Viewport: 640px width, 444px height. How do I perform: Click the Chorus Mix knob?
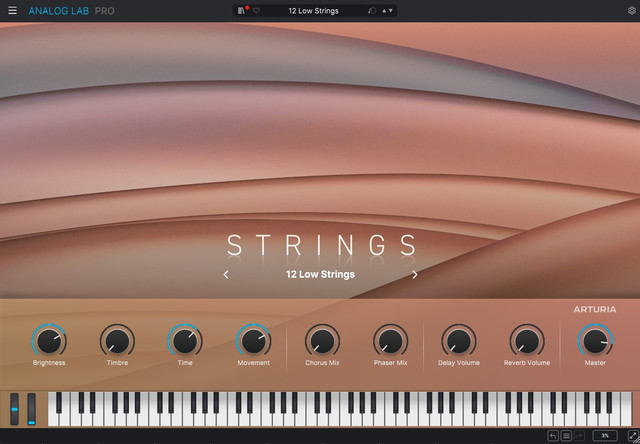coord(322,341)
